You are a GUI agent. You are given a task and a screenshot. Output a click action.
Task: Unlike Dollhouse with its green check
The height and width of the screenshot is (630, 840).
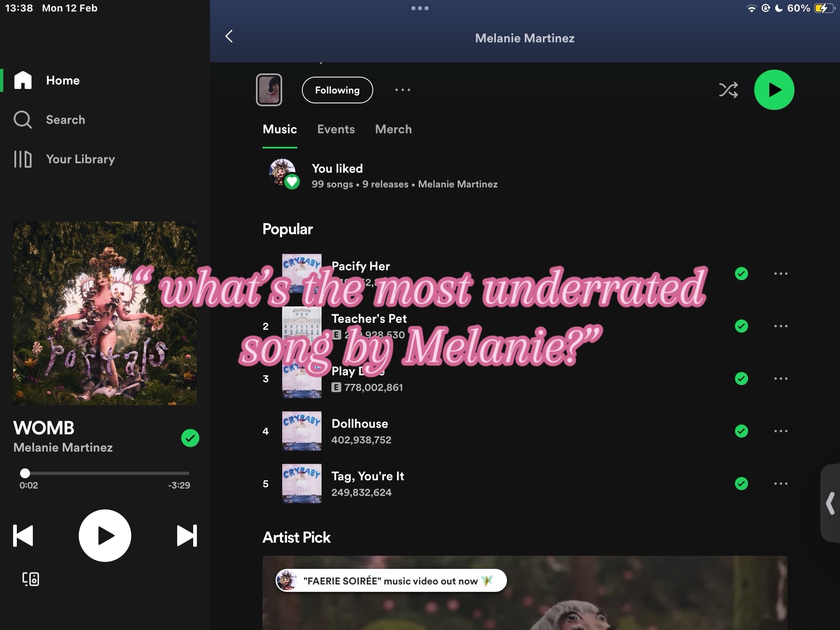tap(741, 431)
